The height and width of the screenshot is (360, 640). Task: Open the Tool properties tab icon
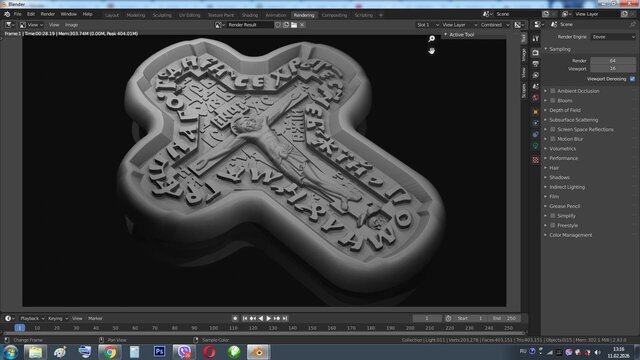click(536, 39)
